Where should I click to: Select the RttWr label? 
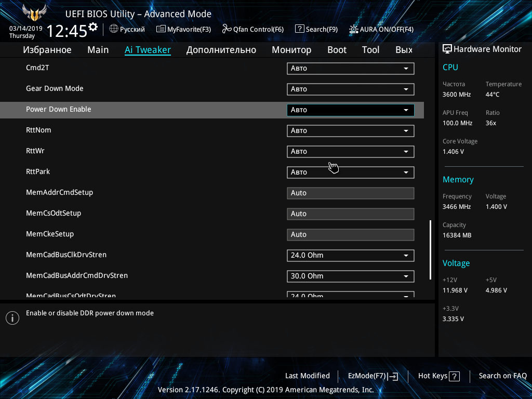35,151
